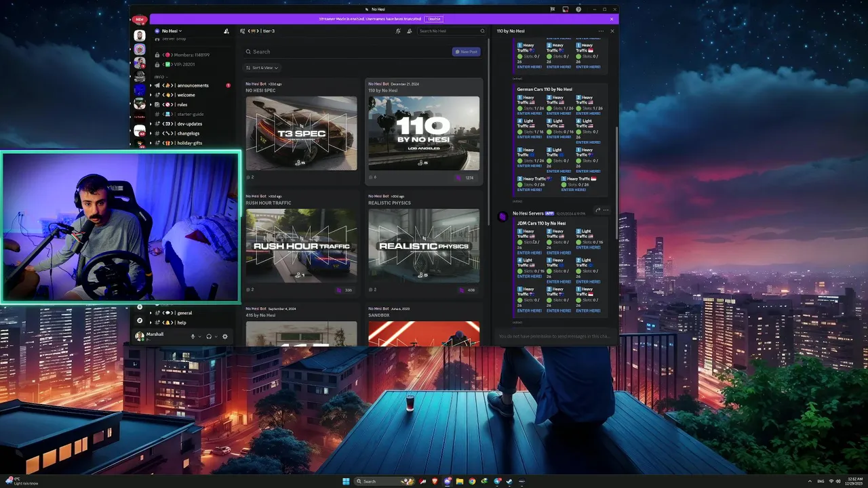Close the 110 by No Hesi thread panel
868x488 pixels.
click(x=612, y=31)
